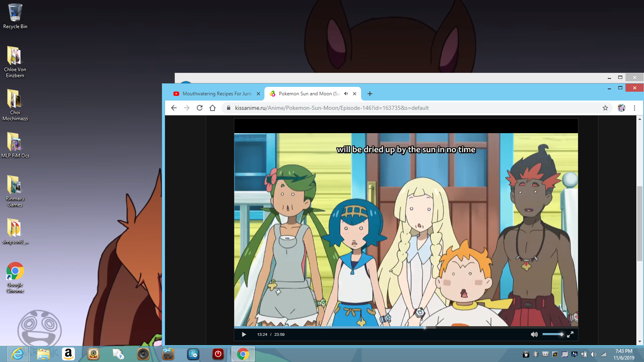Adjust the video volume slider

click(x=553, y=334)
